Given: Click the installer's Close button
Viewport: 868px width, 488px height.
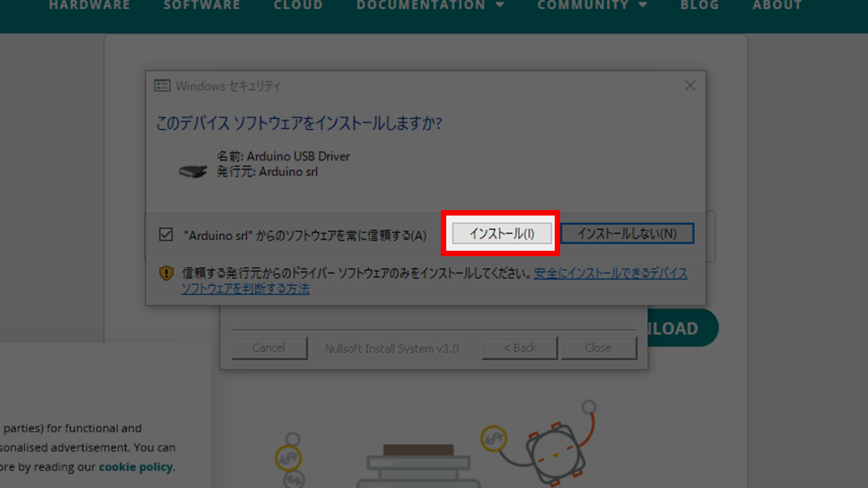Looking at the screenshot, I should (597, 348).
